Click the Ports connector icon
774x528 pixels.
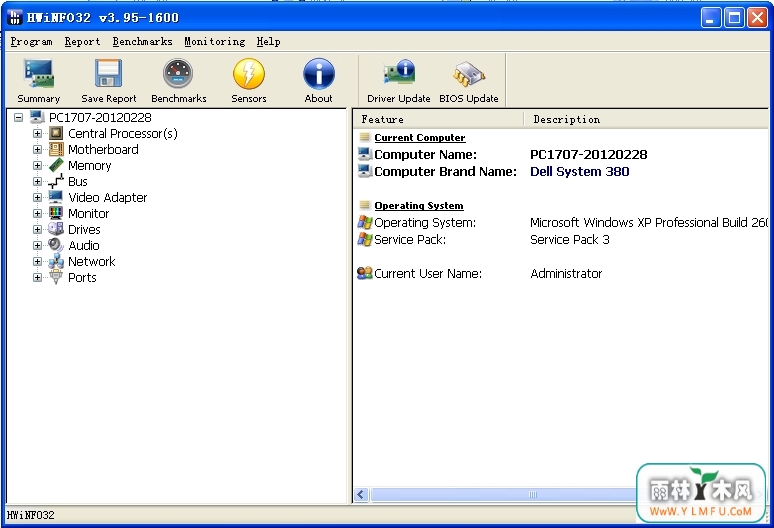tap(56, 277)
